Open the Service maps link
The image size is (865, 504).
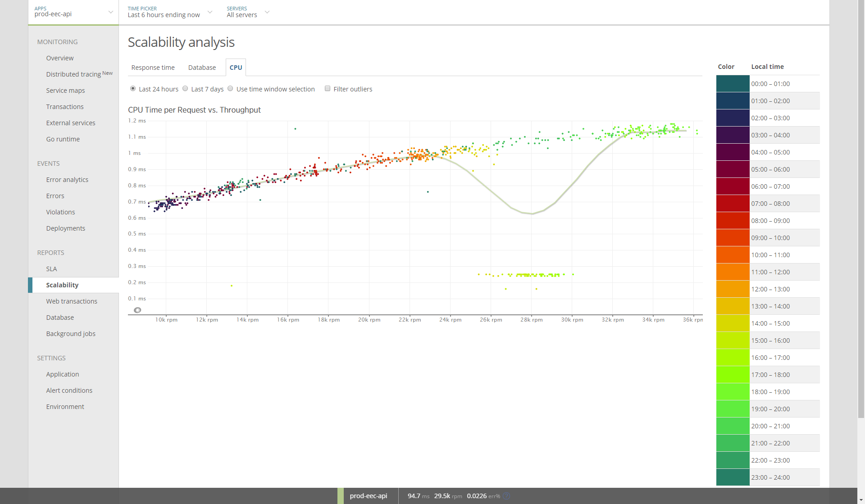(x=65, y=91)
